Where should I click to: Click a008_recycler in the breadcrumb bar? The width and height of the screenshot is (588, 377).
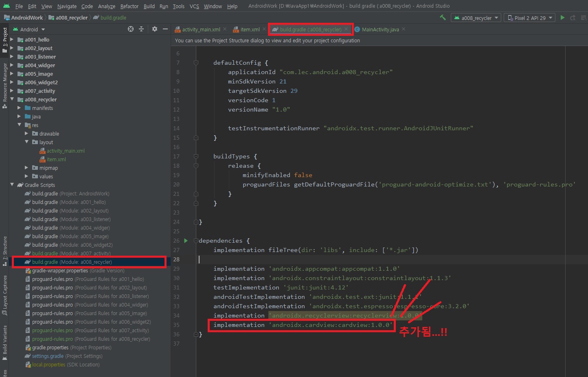pos(68,18)
